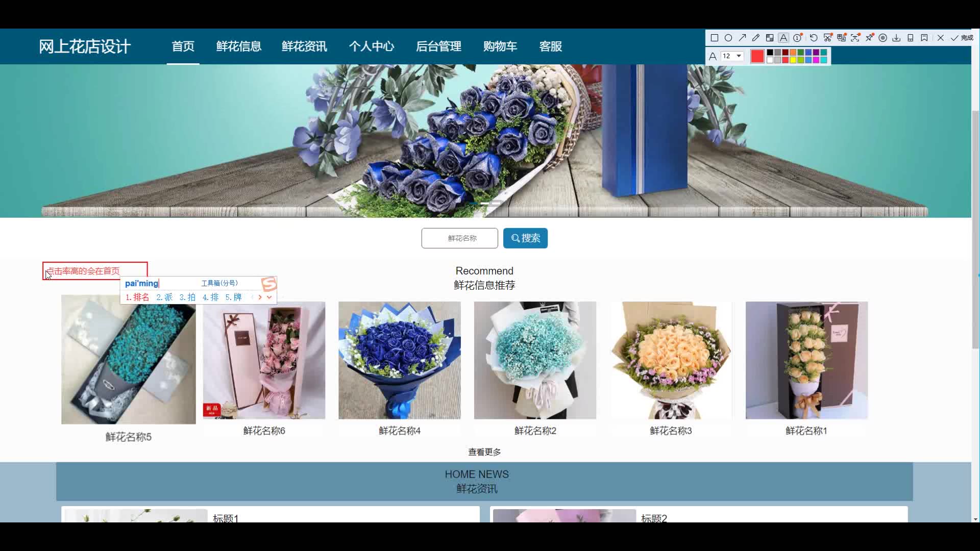Select the text annotation tool
Screen dimensions: 980x551
(x=783, y=38)
